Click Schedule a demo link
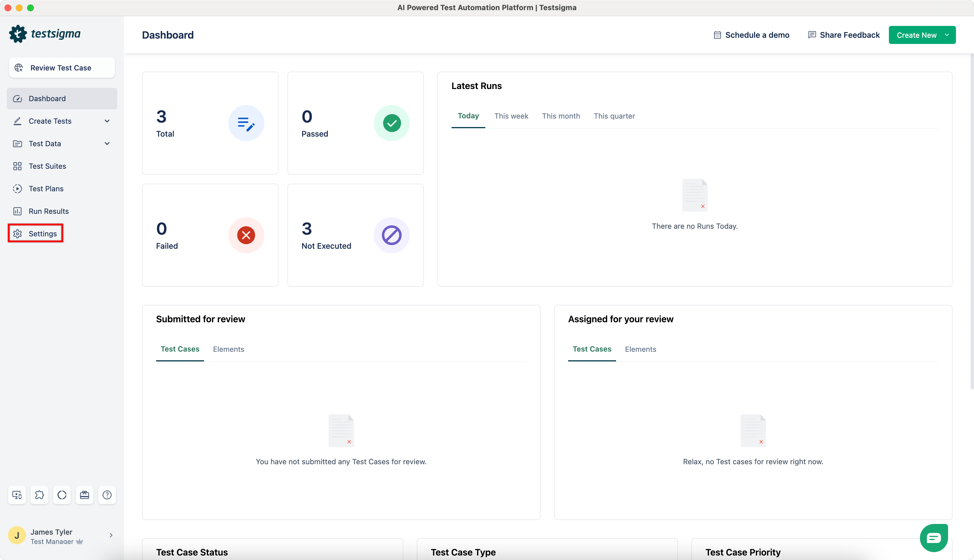Screen dimensions: 974x560 click(x=751, y=35)
